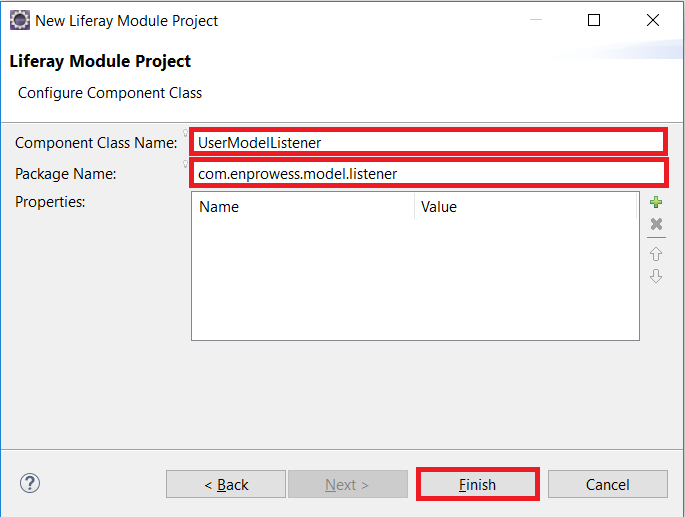
Task: Finish creating the module project
Action: [477, 484]
